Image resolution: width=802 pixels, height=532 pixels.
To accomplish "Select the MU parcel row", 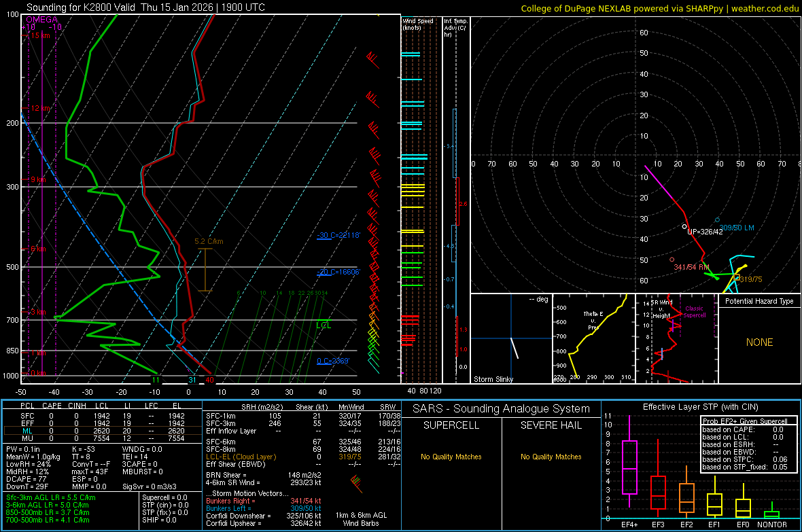I will click(102, 438).
